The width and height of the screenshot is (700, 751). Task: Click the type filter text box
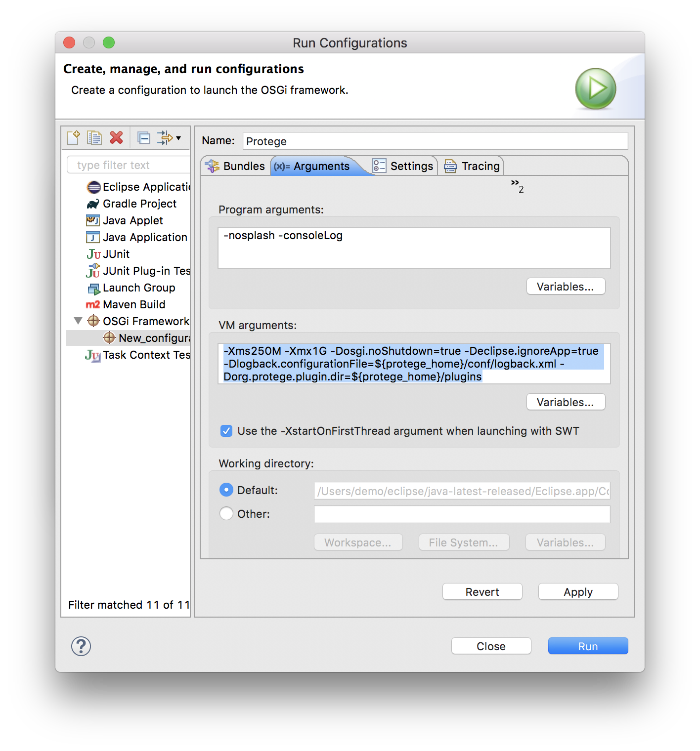tap(129, 165)
